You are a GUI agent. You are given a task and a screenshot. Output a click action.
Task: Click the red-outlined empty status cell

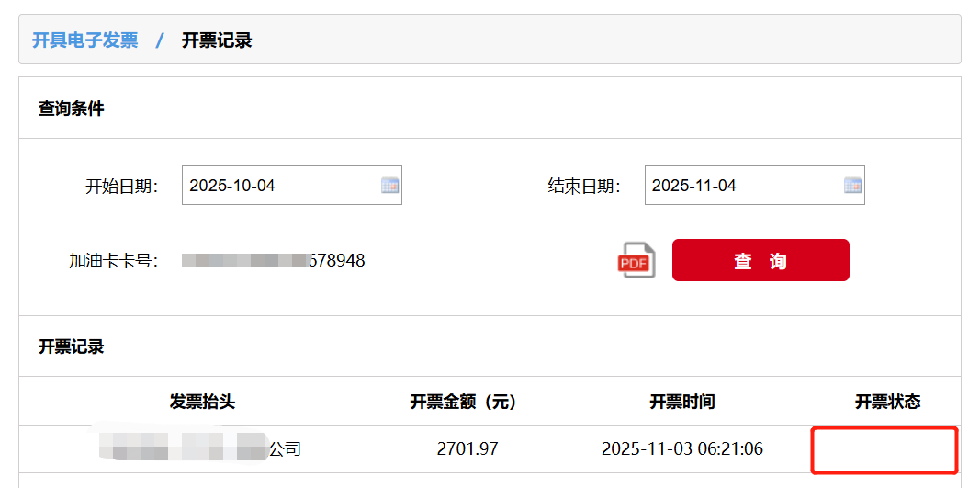(884, 449)
